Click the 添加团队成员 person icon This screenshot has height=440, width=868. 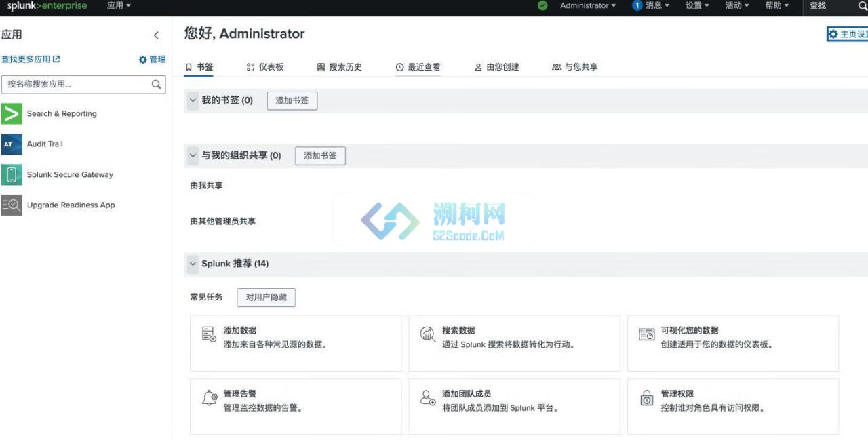(x=428, y=398)
